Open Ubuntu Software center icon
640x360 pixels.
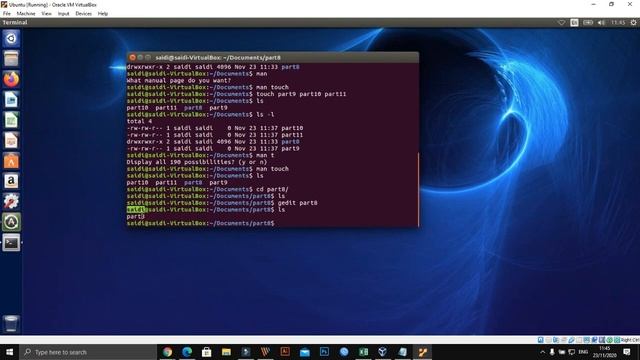click(11, 161)
